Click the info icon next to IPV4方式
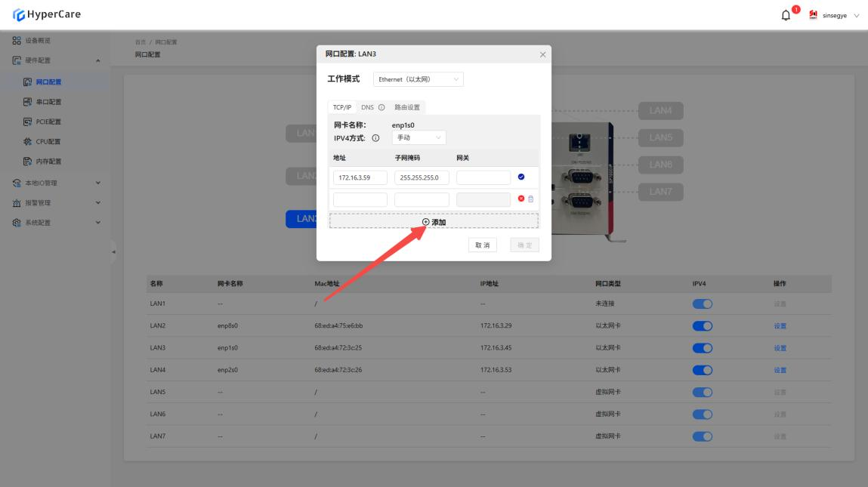The image size is (868, 487). [375, 138]
